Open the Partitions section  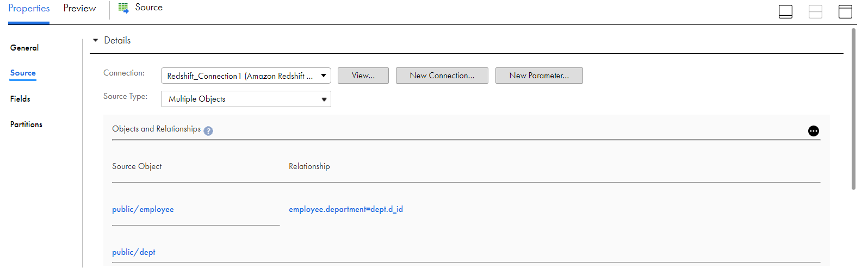pyautogui.click(x=26, y=124)
